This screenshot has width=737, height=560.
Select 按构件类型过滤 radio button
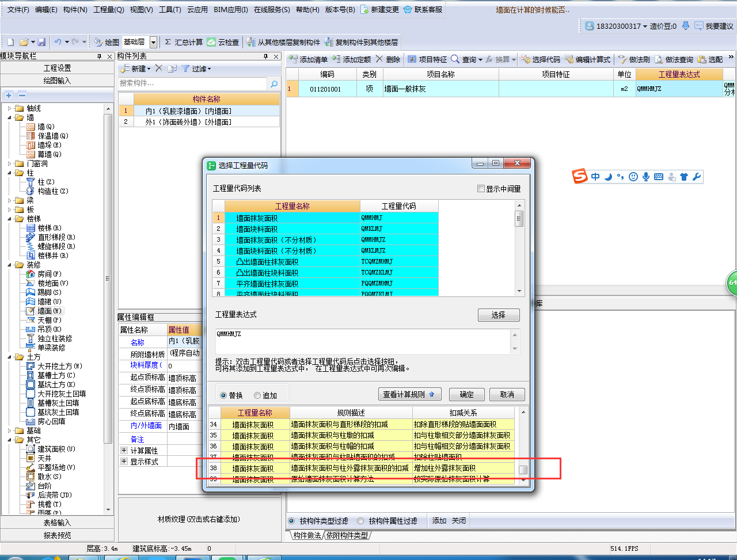click(291, 521)
